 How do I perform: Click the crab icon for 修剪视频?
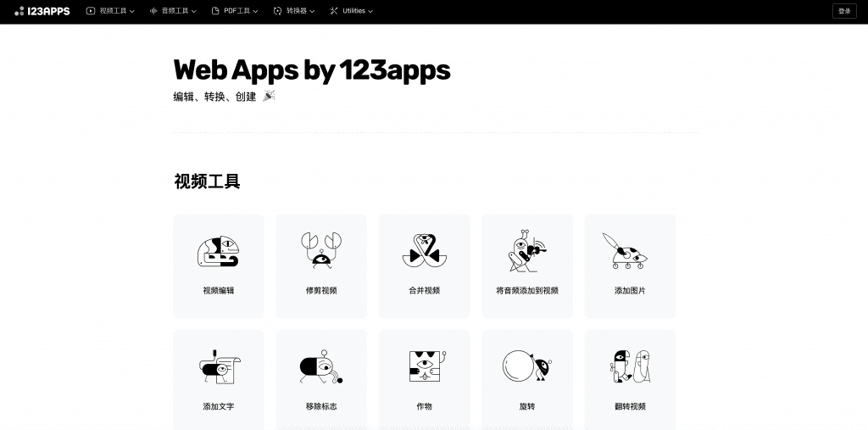321,250
